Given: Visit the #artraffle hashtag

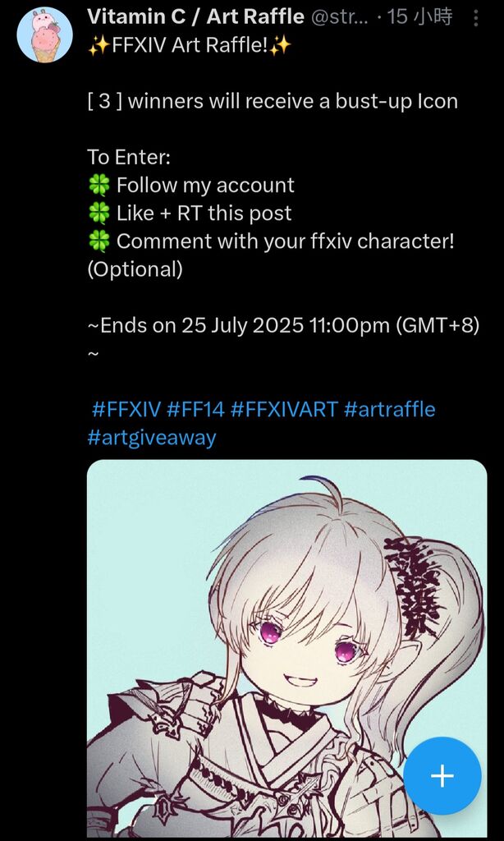Looking at the screenshot, I should (390, 410).
